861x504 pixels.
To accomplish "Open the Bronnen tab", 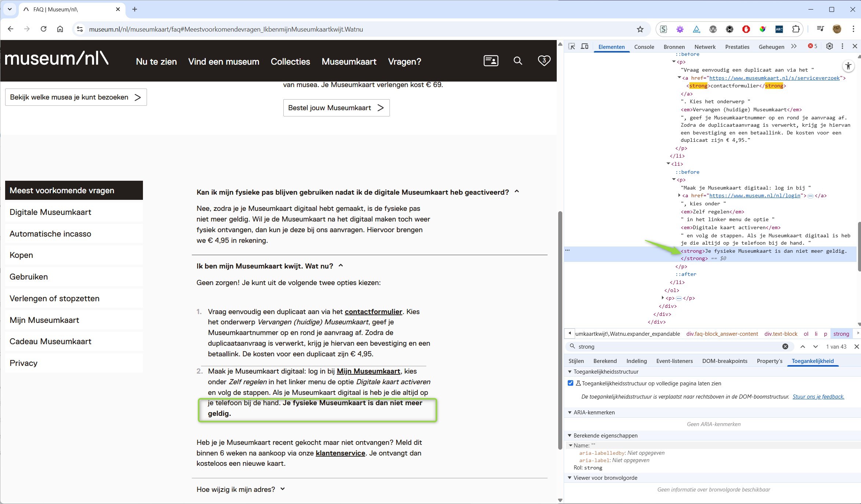I will (x=674, y=47).
